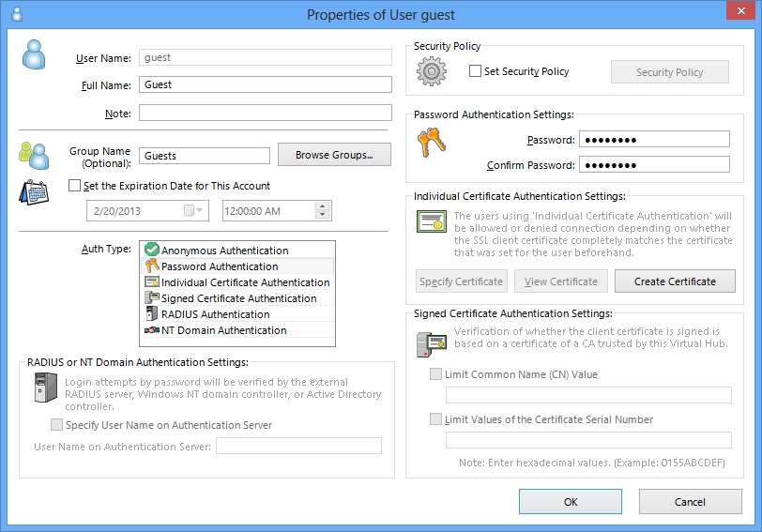The width and height of the screenshot is (762, 532).
Task: Click the certificate icon in Individual Certificate settings
Action: tap(432, 222)
